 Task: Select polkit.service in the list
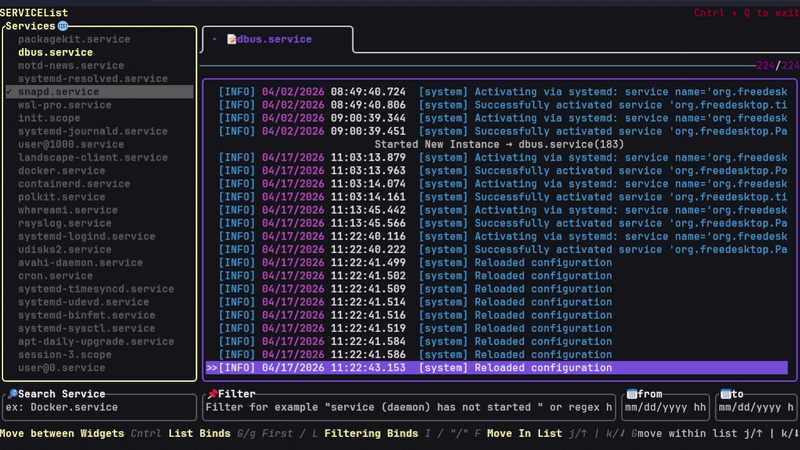[x=99, y=197]
